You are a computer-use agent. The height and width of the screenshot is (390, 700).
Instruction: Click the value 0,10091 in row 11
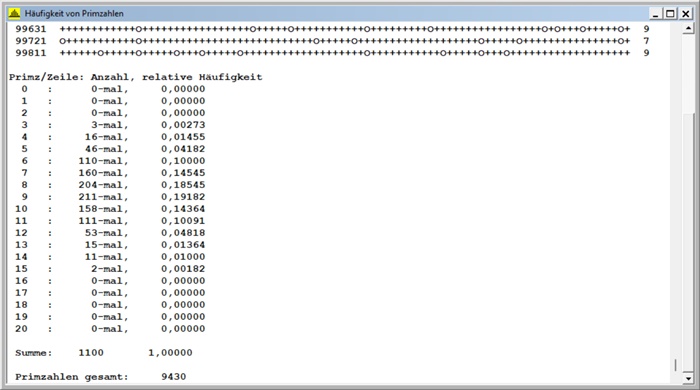pyautogui.click(x=183, y=221)
